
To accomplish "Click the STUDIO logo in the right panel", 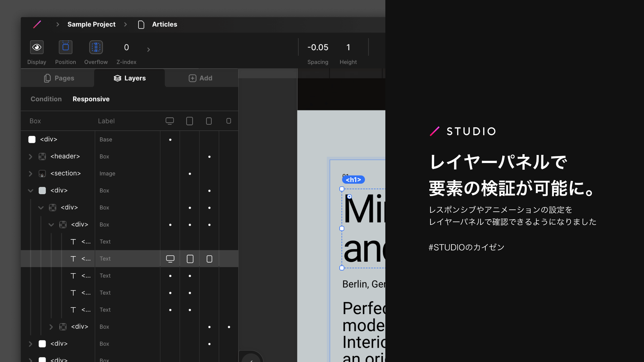I will [463, 131].
